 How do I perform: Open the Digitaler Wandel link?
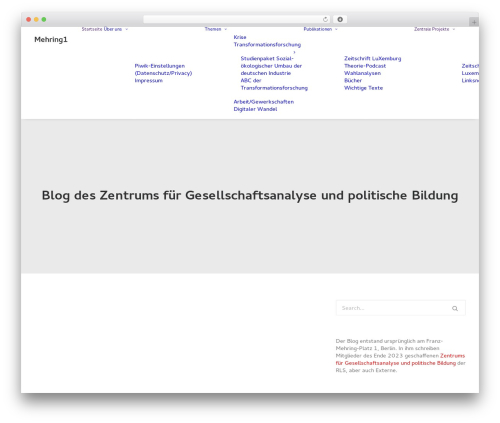click(255, 109)
